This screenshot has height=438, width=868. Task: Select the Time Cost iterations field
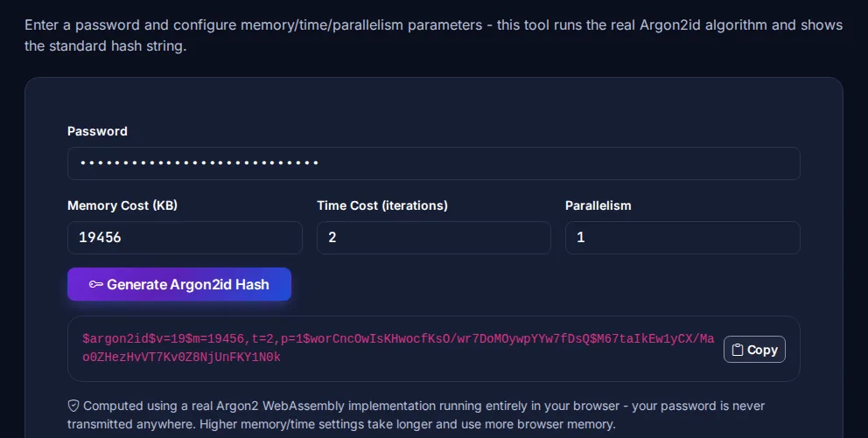[x=433, y=238]
